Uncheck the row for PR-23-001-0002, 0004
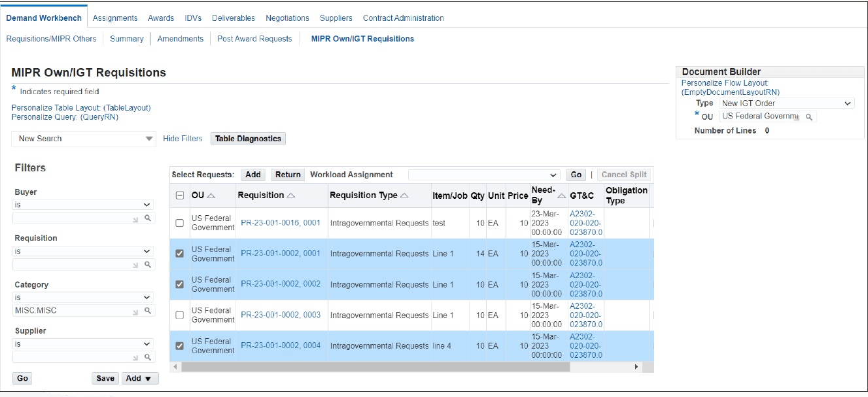 180,346
